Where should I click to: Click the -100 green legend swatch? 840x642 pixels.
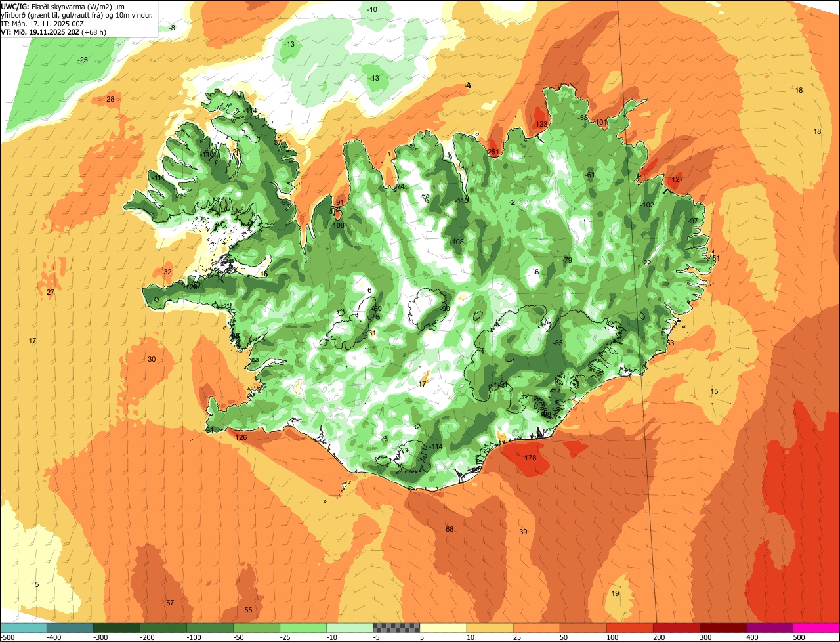coord(210,627)
